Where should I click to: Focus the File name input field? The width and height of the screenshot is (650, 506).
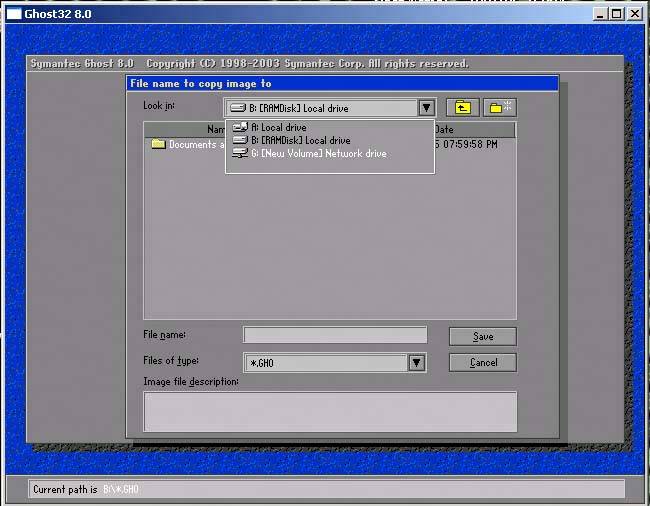335,335
